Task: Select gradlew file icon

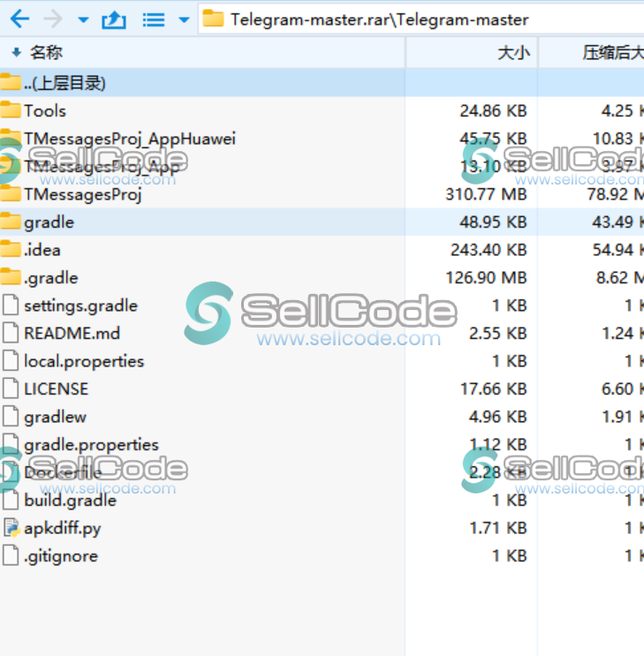Action: point(11,416)
